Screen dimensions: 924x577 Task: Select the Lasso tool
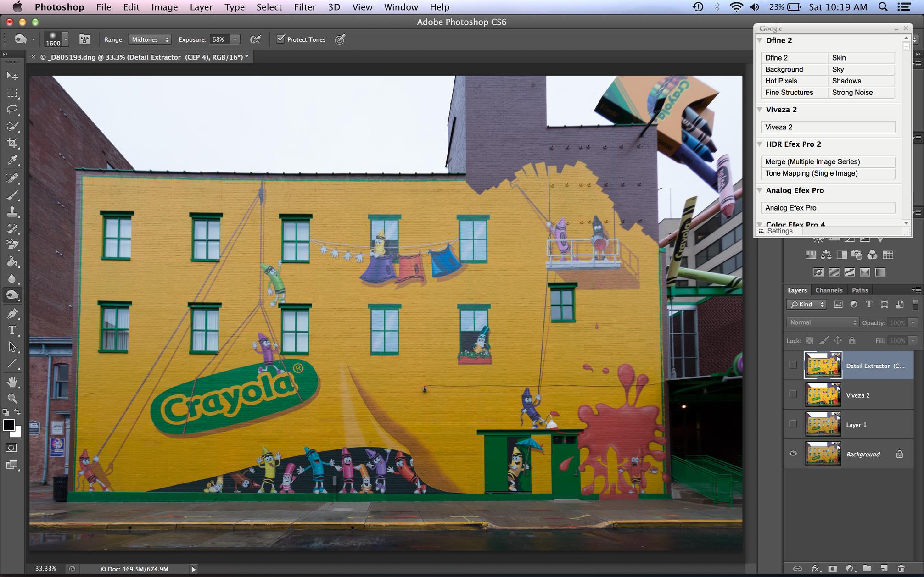click(12, 110)
